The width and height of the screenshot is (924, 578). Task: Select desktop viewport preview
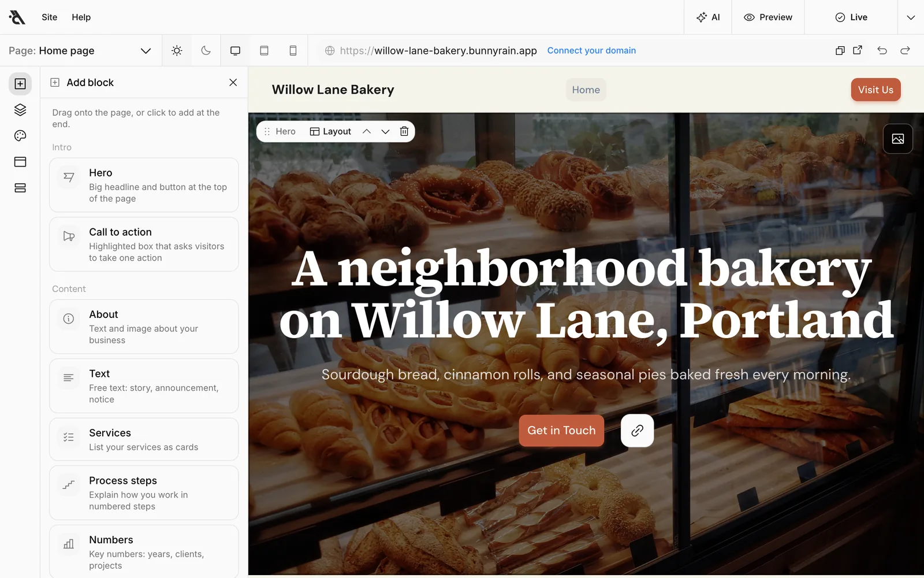(x=235, y=51)
